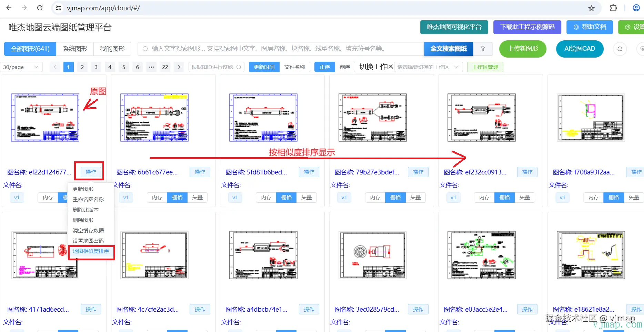644x332 pixels.
Task: Open the thumbnail of map ef22d124677
Action: pyautogui.click(x=45, y=118)
